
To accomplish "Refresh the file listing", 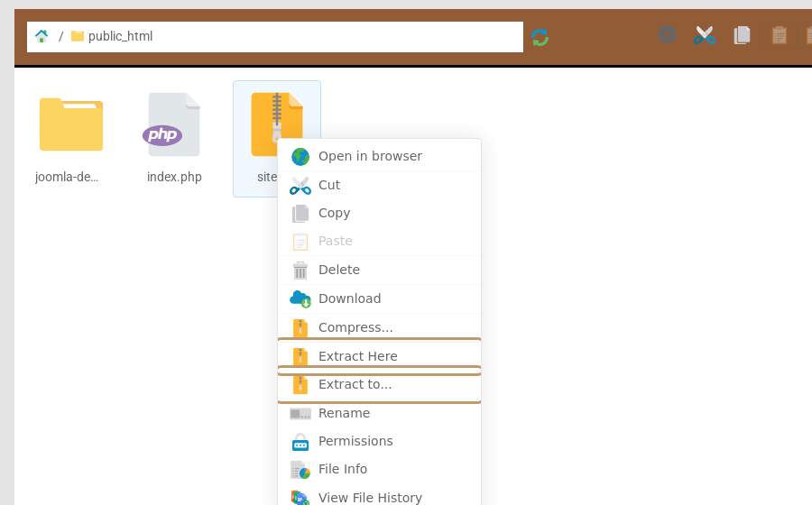I will (x=540, y=37).
